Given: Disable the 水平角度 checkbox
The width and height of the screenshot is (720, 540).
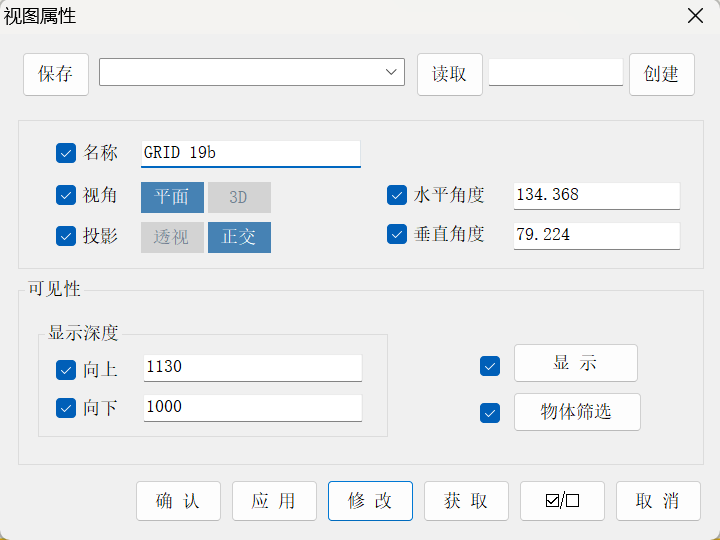Looking at the screenshot, I should click(x=397, y=195).
